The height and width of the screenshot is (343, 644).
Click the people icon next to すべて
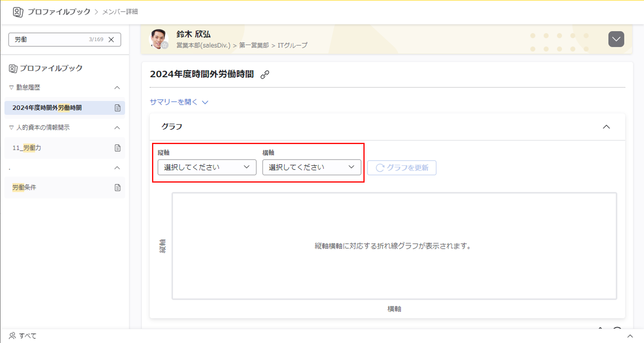12,336
